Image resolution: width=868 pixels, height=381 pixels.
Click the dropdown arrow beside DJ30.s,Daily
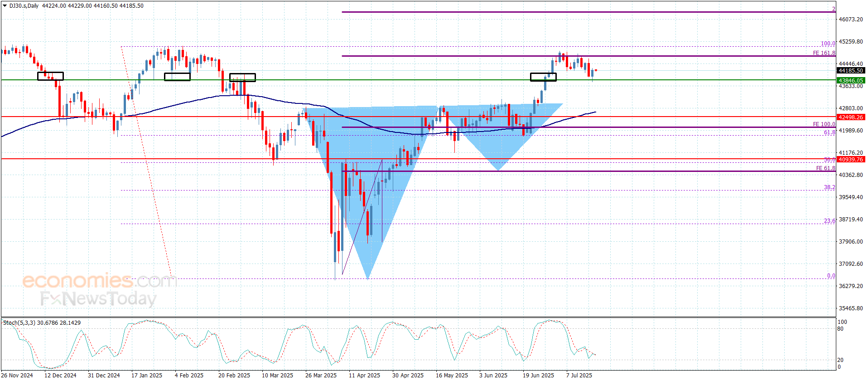point(5,6)
